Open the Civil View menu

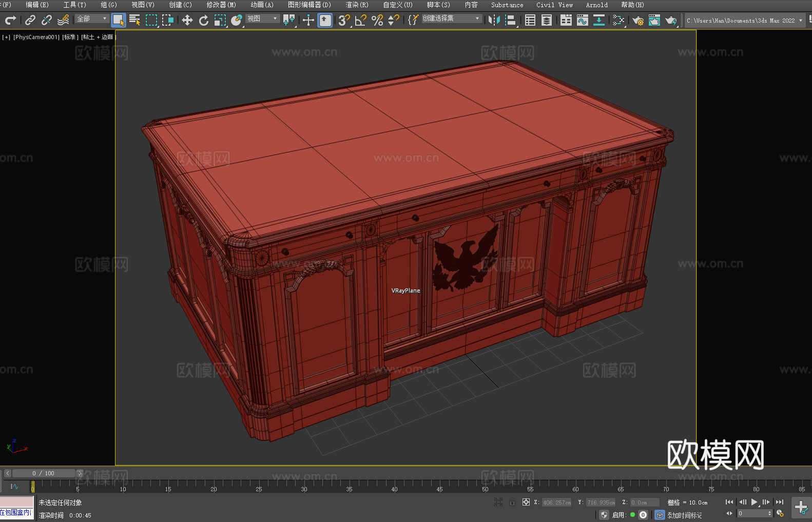tap(555, 5)
